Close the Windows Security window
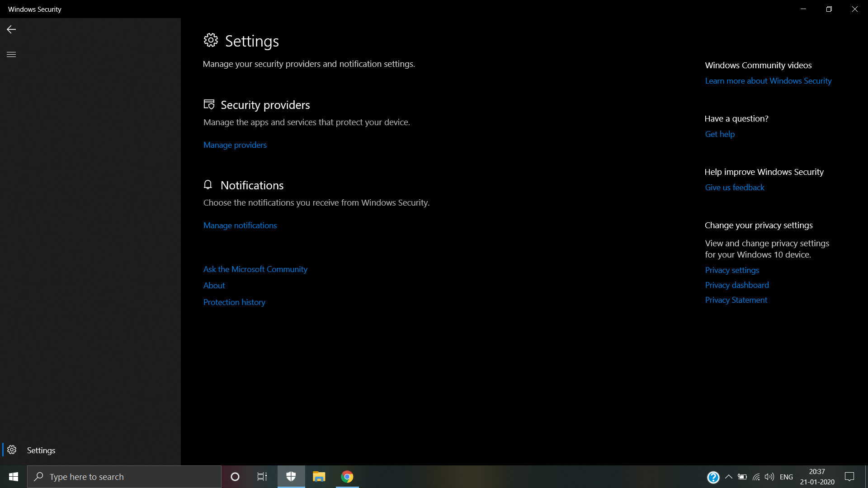The width and height of the screenshot is (868, 488). [855, 9]
